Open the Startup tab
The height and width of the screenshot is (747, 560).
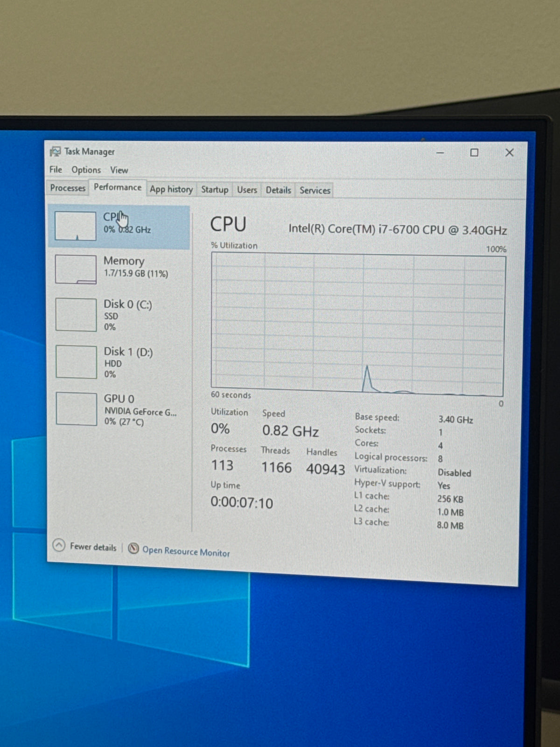[215, 190]
